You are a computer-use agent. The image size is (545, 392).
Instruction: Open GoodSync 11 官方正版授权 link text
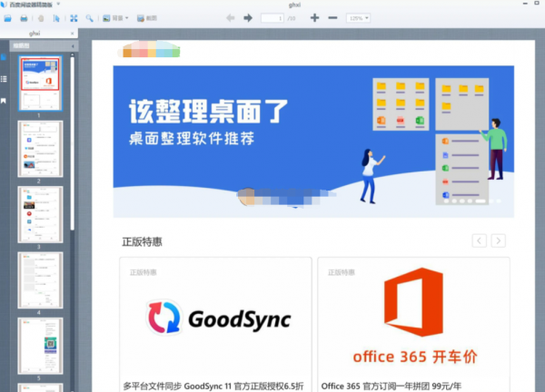tap(213, 386)
